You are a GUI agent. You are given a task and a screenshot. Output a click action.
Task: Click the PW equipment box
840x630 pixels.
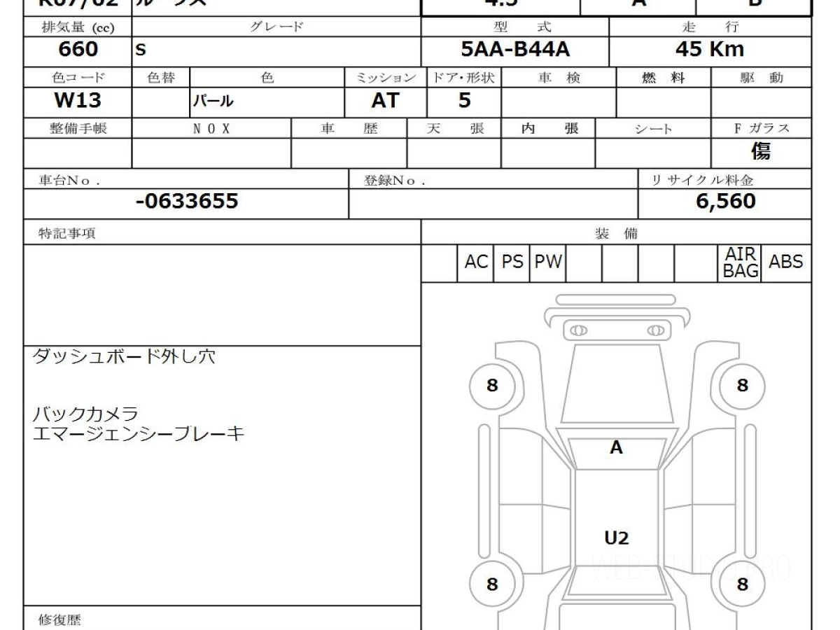coord(548,262)
